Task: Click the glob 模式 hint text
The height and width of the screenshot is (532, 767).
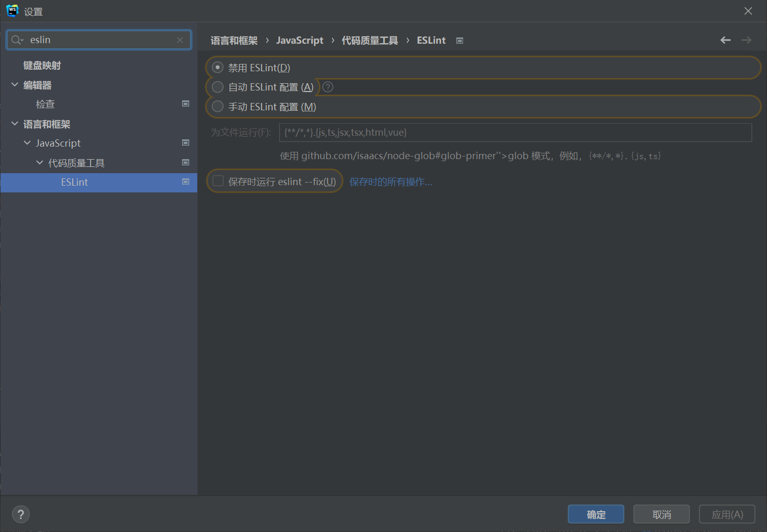Action: coord(470,156)
